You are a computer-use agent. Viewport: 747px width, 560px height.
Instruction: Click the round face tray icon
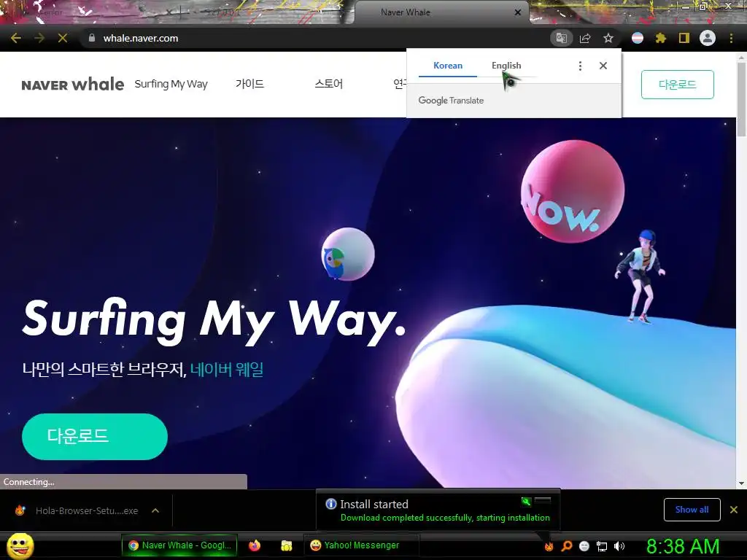pos(584,546)
